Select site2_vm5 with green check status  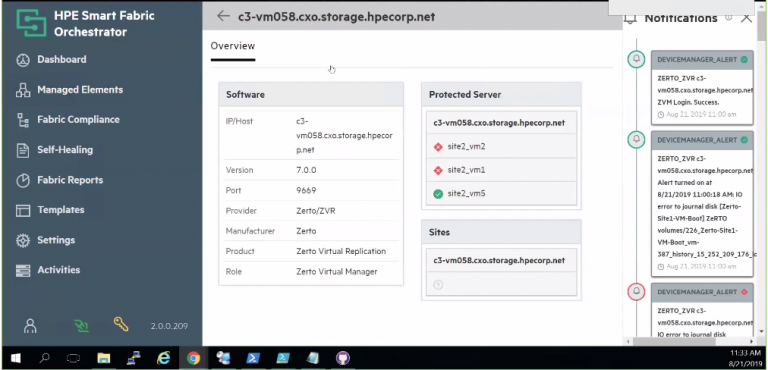pyautogui.click(x=502, y=194)
